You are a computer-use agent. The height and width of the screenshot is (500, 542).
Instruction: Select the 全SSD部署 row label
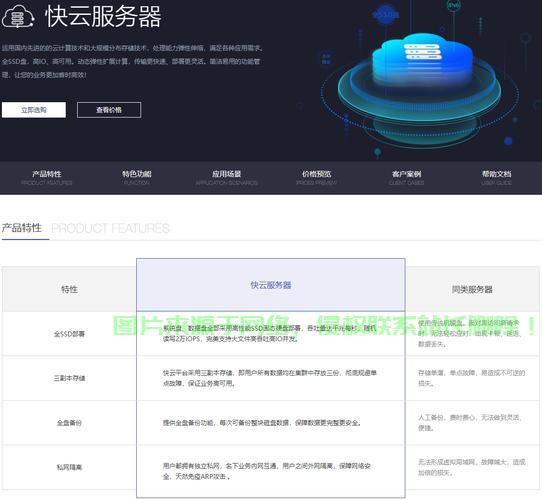click(x=69, y=334)
